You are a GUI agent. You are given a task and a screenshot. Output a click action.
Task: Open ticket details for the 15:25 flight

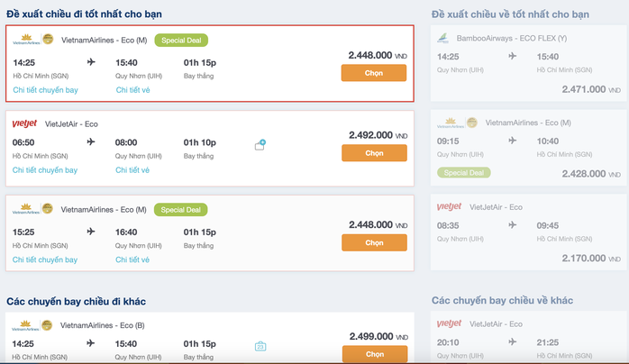click(132, 259)
